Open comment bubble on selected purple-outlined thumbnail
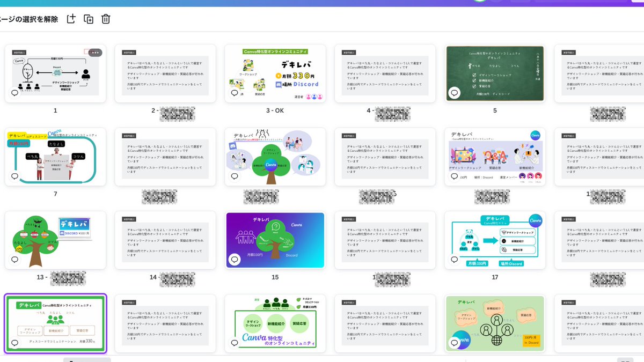Viewport: 644px width, 362px height. pyautogui.click(x=15, y=343)
